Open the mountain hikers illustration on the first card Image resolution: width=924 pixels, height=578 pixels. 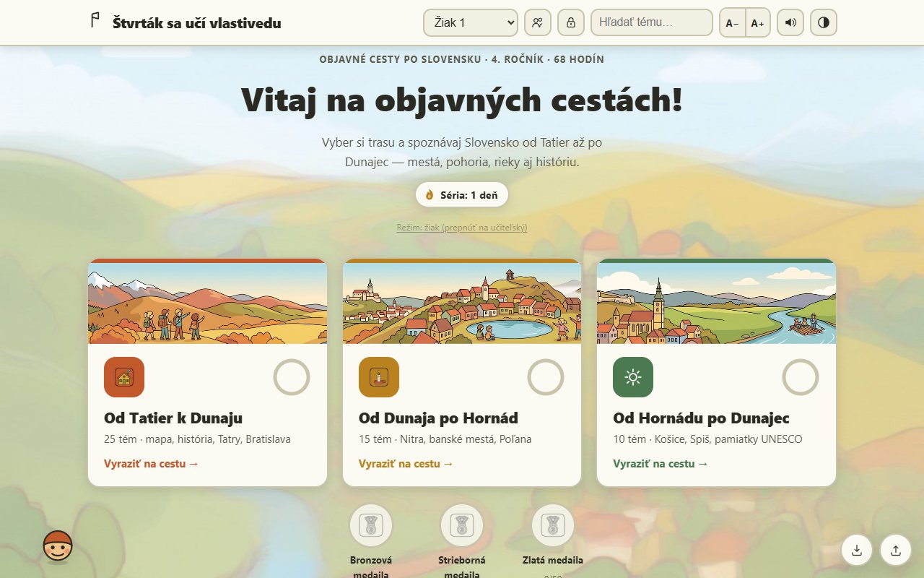pyautogui.click(x=207, y=303)
